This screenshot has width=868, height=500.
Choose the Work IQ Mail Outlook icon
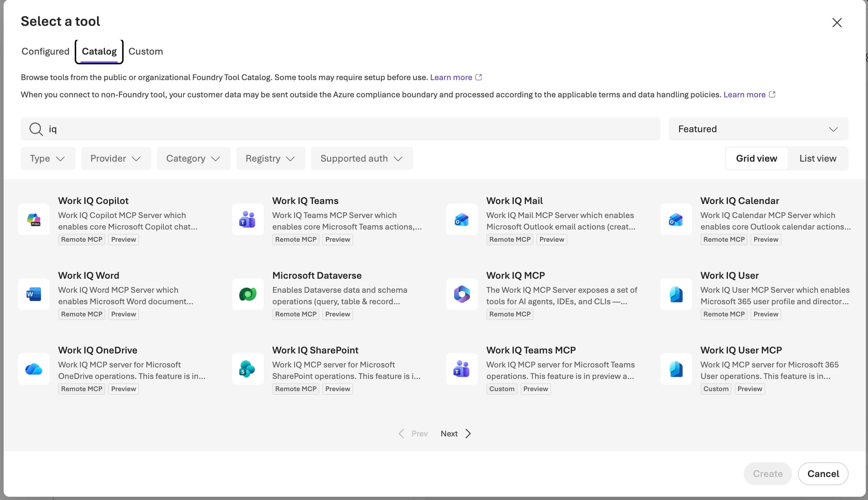462,219
